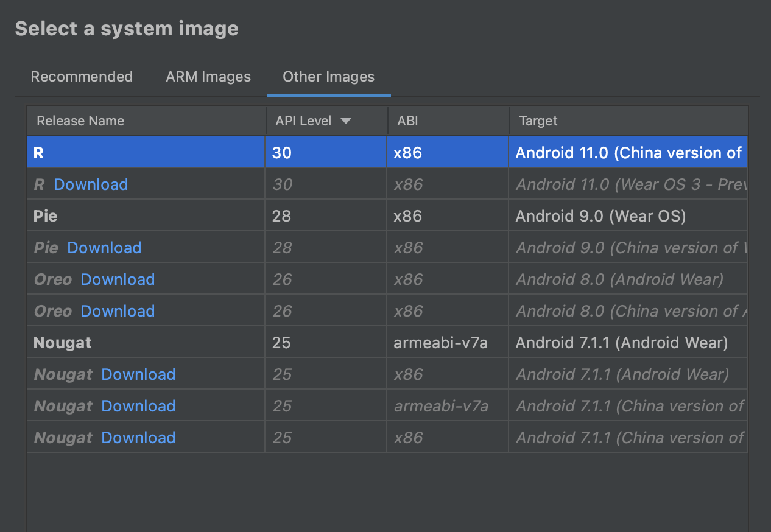Click the bold Pie release name

pos(46,216)
